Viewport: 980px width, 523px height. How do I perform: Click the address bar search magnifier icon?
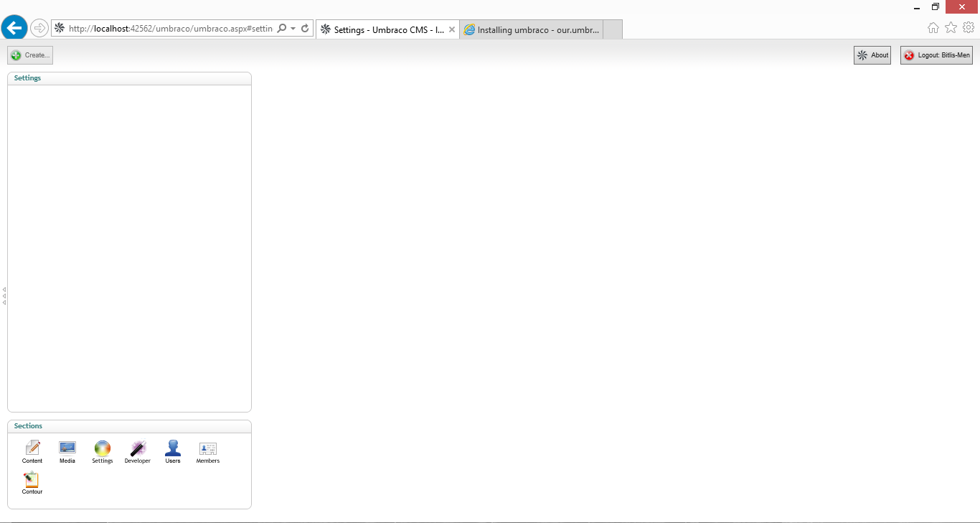point(281,28)
